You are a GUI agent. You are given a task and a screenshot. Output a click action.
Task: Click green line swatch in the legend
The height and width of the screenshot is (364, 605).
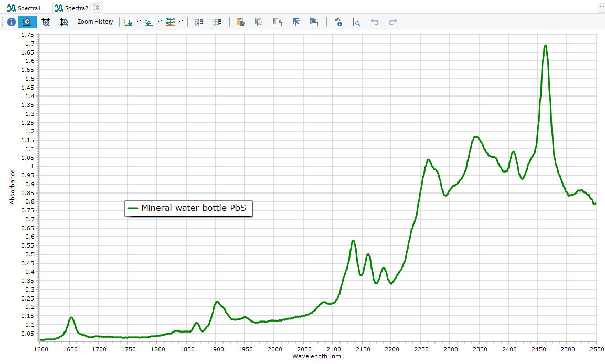pos(133,208)
